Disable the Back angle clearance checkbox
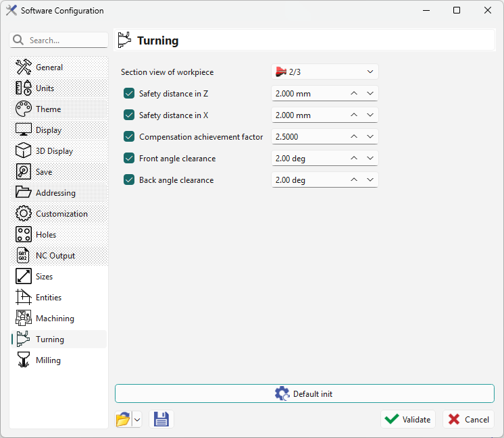This screenshot has width=504, height=438. click(129, 180)
